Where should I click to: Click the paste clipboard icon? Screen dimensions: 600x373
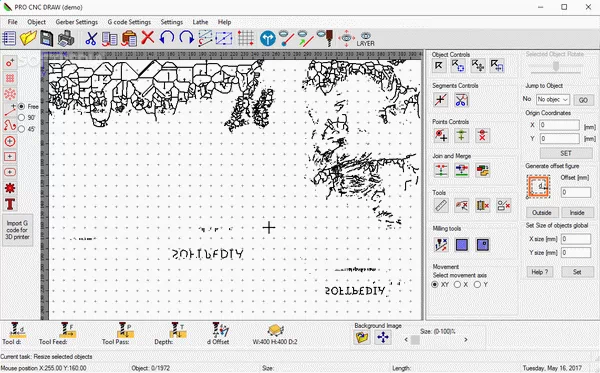pos(129,39)
